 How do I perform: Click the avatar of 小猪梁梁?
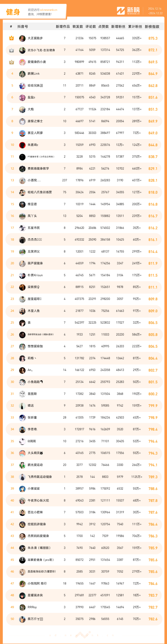click(x=22, y=489)
